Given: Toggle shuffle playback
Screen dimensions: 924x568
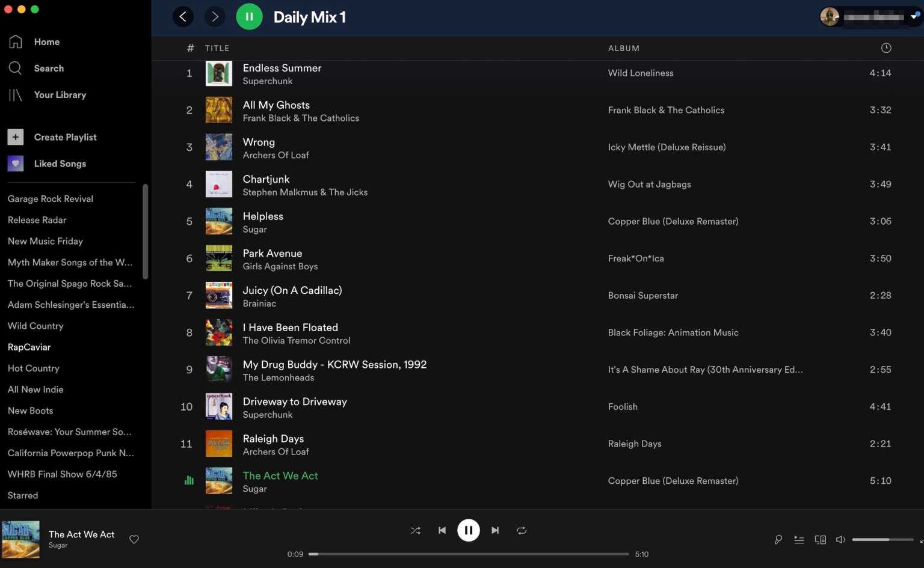Looking at the screenshot, I should 415,530.
